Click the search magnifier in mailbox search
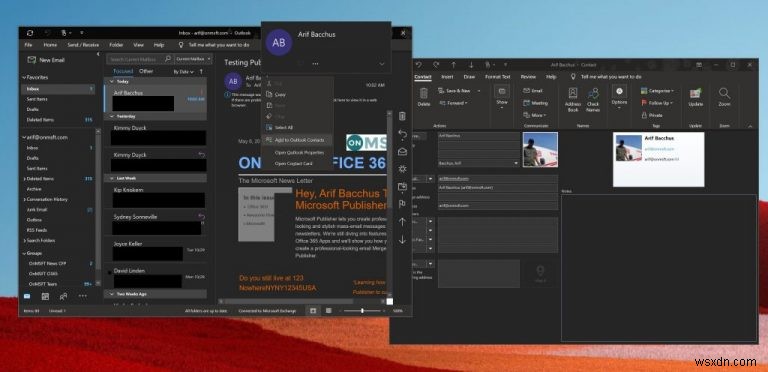Image resolution: width=768 pixels, height=372 pixels. point(168,59)
